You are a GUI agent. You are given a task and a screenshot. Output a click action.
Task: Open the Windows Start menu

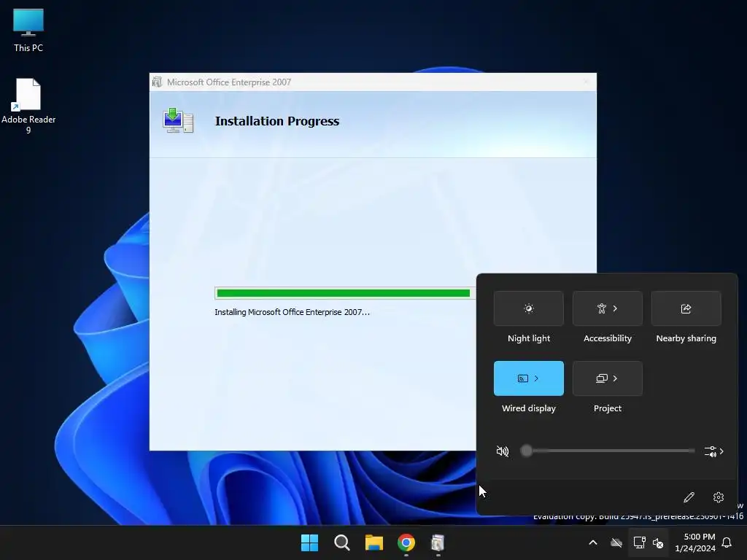tap(309, 542)
